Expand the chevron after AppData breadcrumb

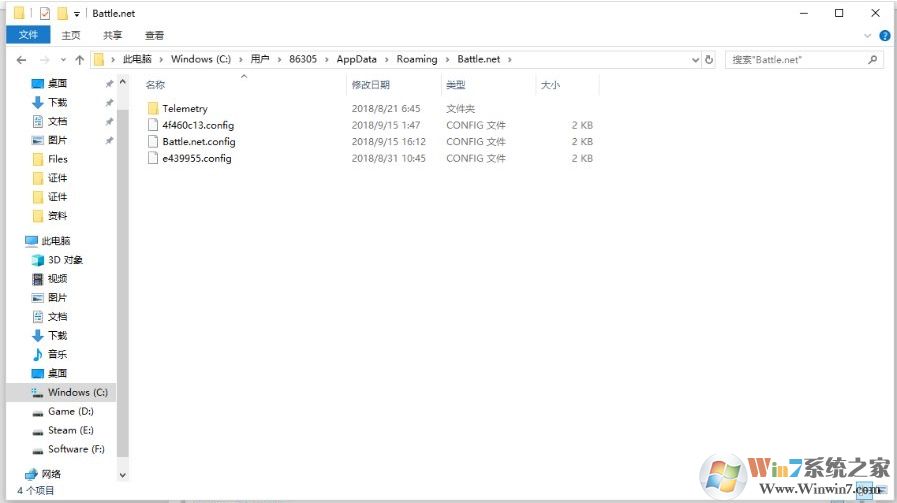pyautogui.click(x=387, y=60)
